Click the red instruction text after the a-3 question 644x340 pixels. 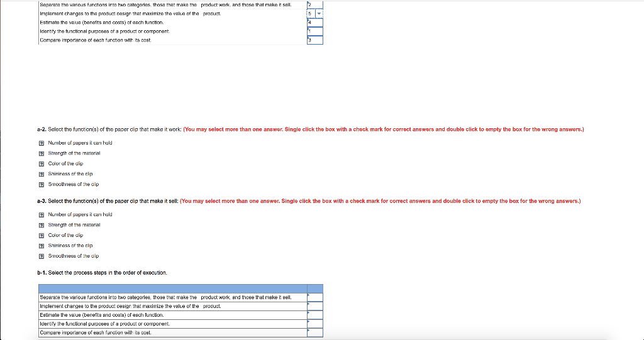point(380,201)
